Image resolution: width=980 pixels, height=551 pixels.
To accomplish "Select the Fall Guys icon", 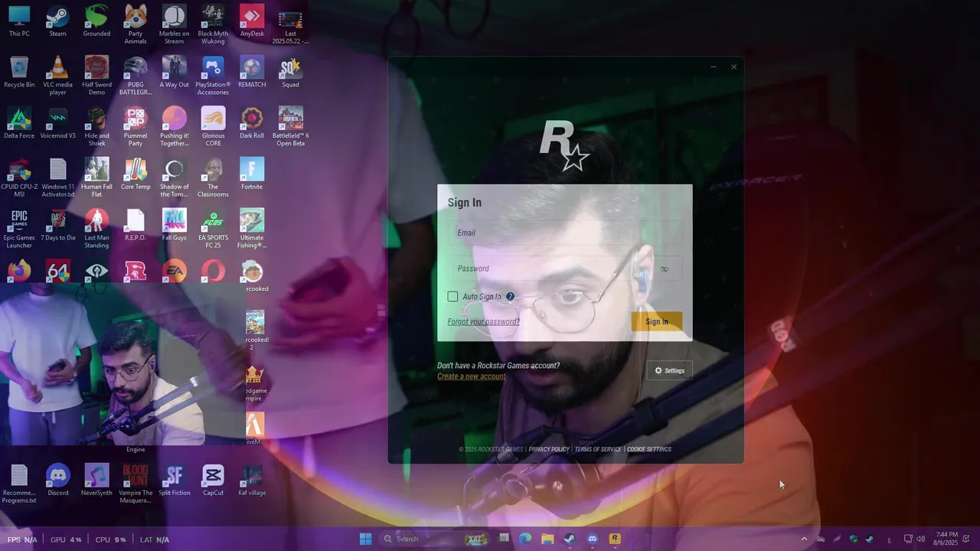I will pos(174,225).
